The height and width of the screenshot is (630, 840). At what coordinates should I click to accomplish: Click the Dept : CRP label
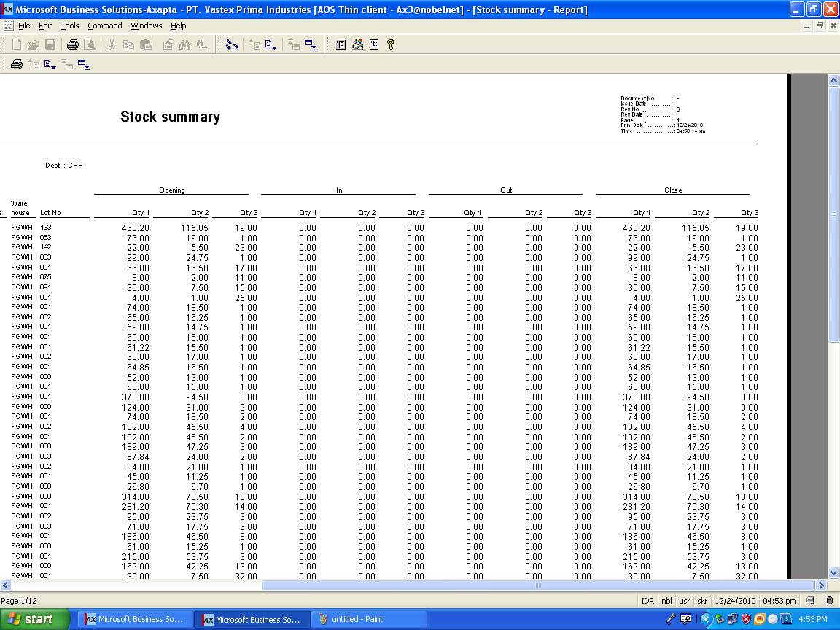click(x=63, y=165)
